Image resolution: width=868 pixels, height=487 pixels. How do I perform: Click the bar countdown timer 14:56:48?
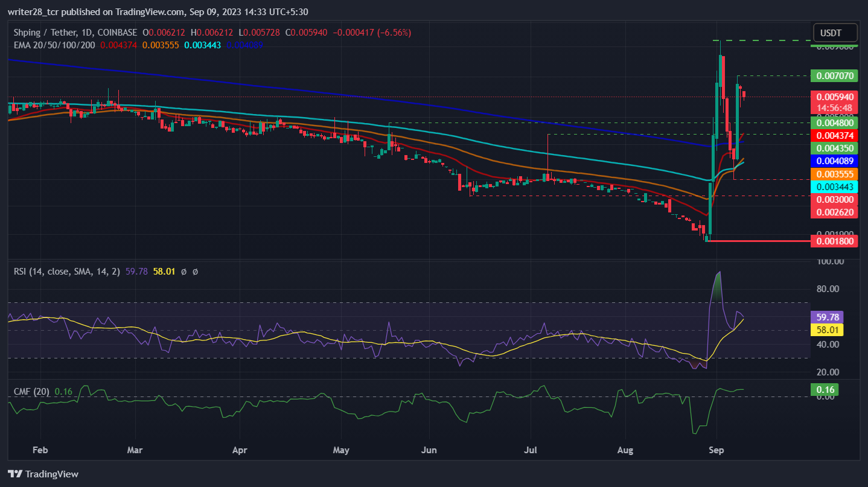point(834,107)
